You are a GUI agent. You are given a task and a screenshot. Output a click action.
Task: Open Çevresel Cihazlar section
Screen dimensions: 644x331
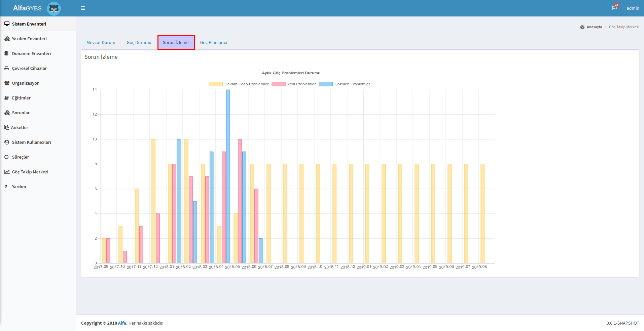click(x=38, y=68)
